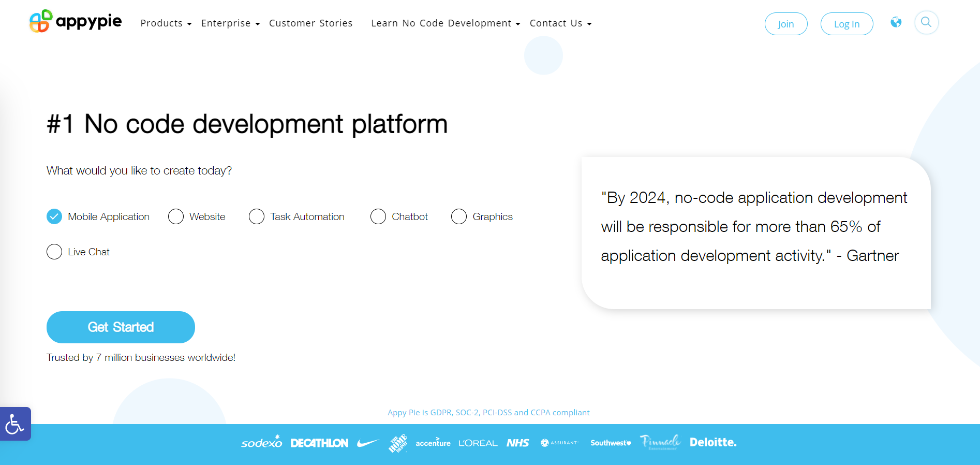980x465 pixels.
Task: Click 'Trusted by 7 million businesses worldwide!' text
Action: click(x=141, y=358)
